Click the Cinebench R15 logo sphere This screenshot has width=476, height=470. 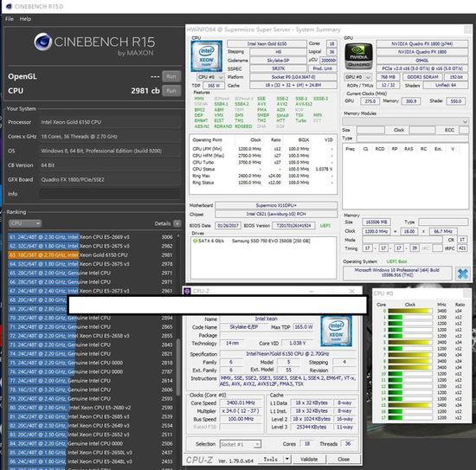click(42, 42)
